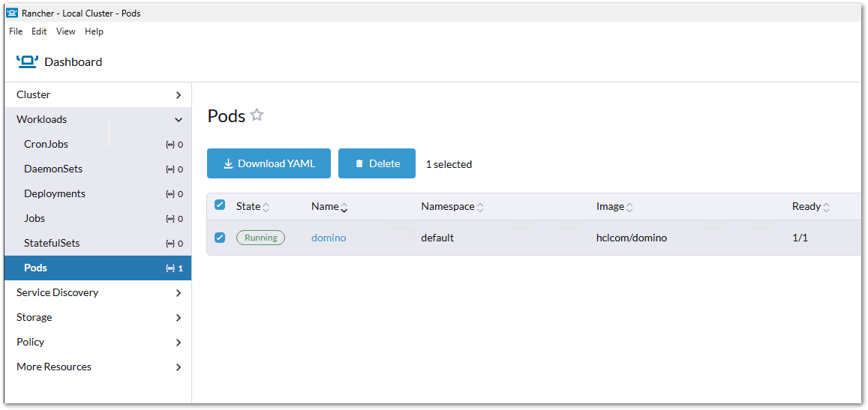Viewport: 868px width, 410px height.
Task: Uncheck the domino pod row checkbox
Action: coord(220,238)
